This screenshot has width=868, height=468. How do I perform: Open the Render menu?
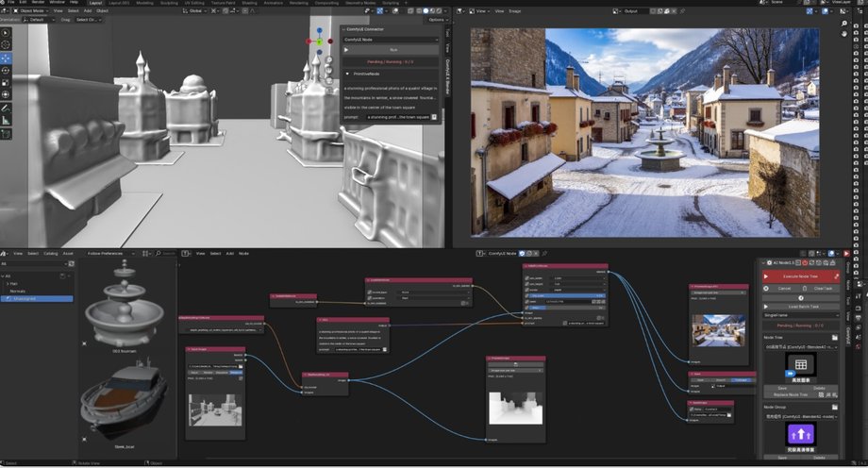coord(38,2)
